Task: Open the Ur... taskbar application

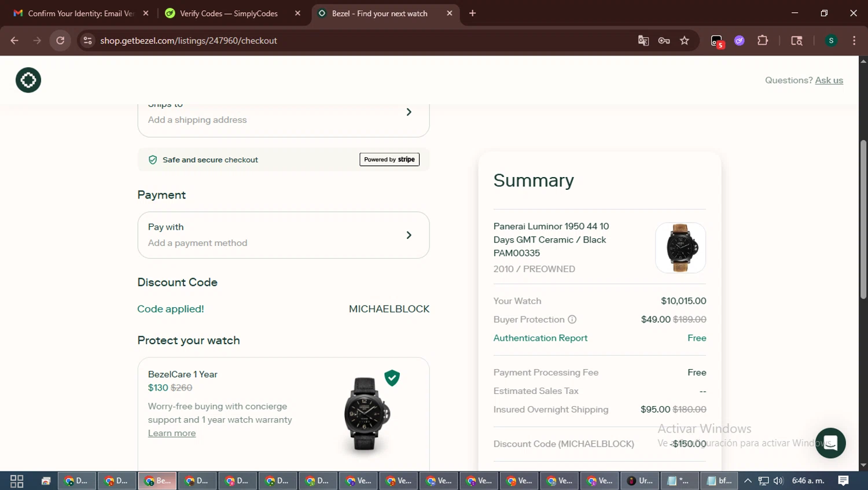Action: [x=640, y=481]
